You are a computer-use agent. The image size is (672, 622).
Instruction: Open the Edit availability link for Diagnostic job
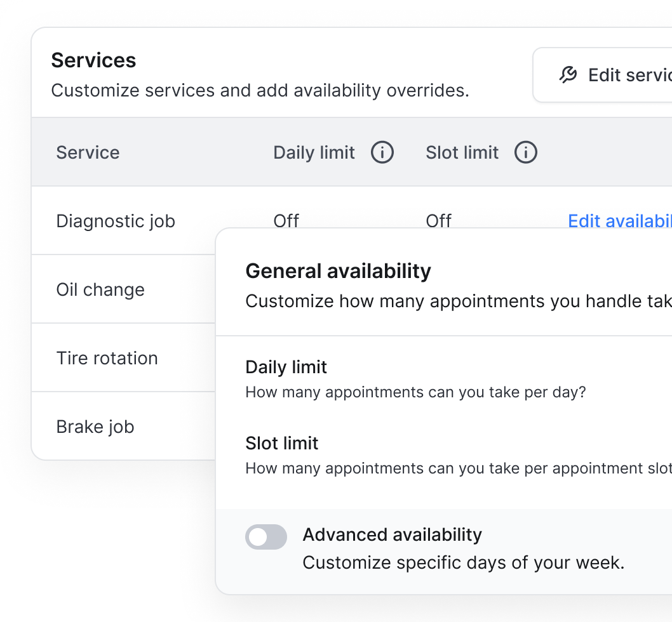[619, 220]
